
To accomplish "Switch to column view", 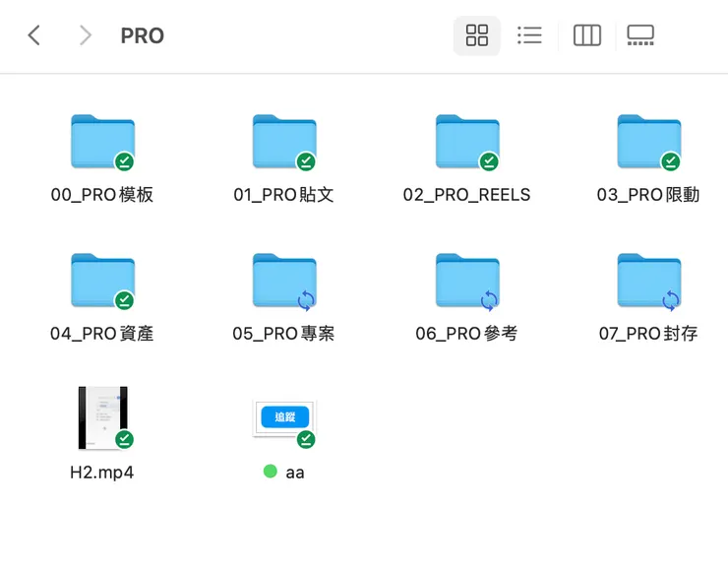I will click(x=587, y=35).
